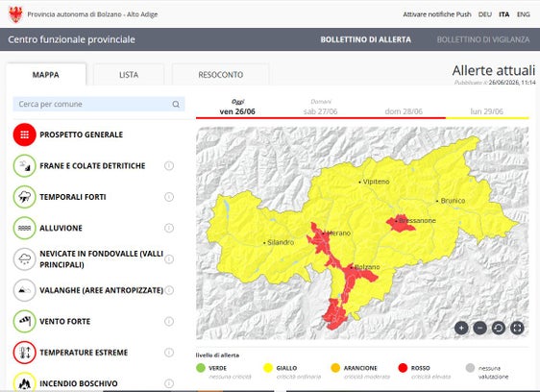Image resolution: width=540 pixels, height=392 pixels.
Task: Click the gray nessuna valutazione swatch
Action: pyautogui.click(x=470, y=368)
